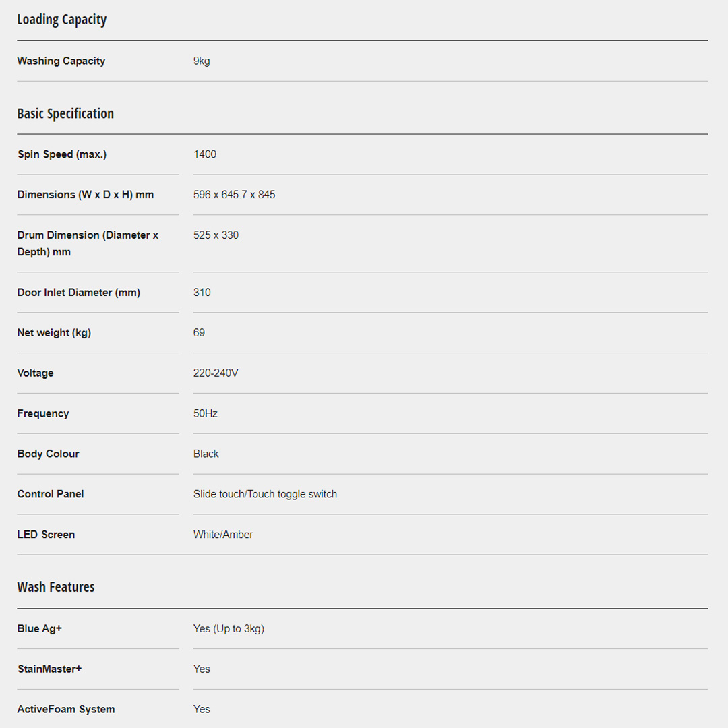Select the 9kg washing capacity value

202,61
